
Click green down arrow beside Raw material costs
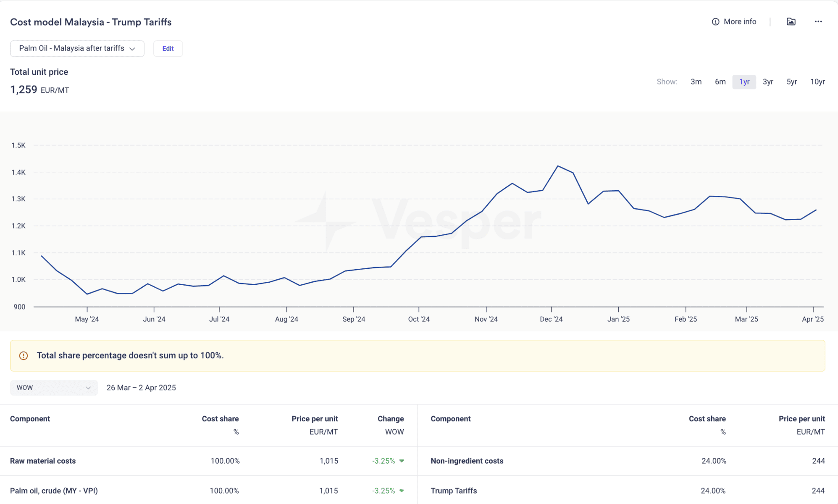tap(402, 461)
